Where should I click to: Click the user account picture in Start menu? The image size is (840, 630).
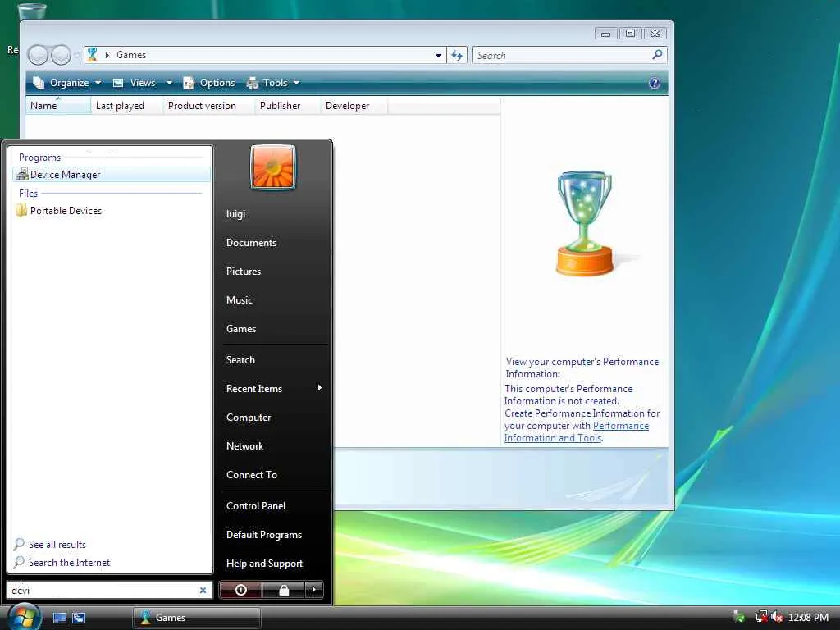point(272,167)
